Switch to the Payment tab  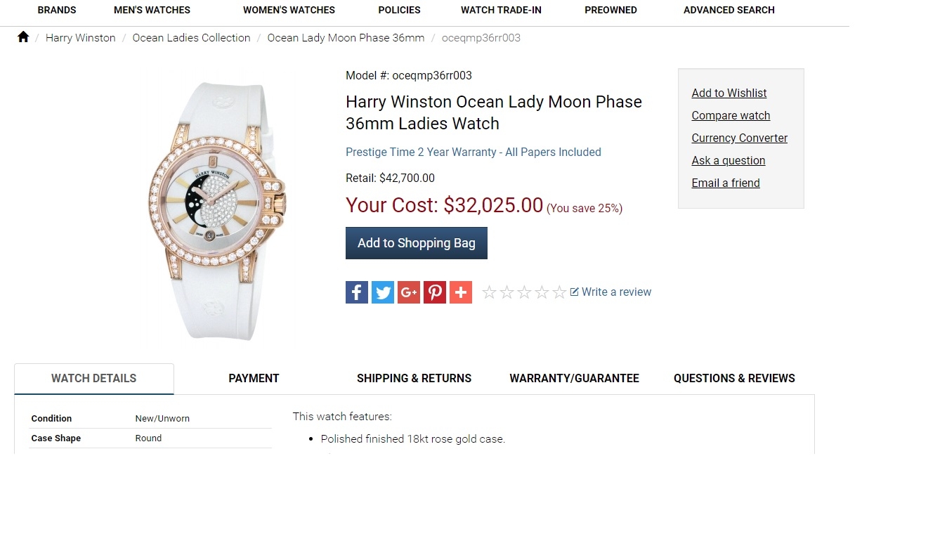click(254, 378)
